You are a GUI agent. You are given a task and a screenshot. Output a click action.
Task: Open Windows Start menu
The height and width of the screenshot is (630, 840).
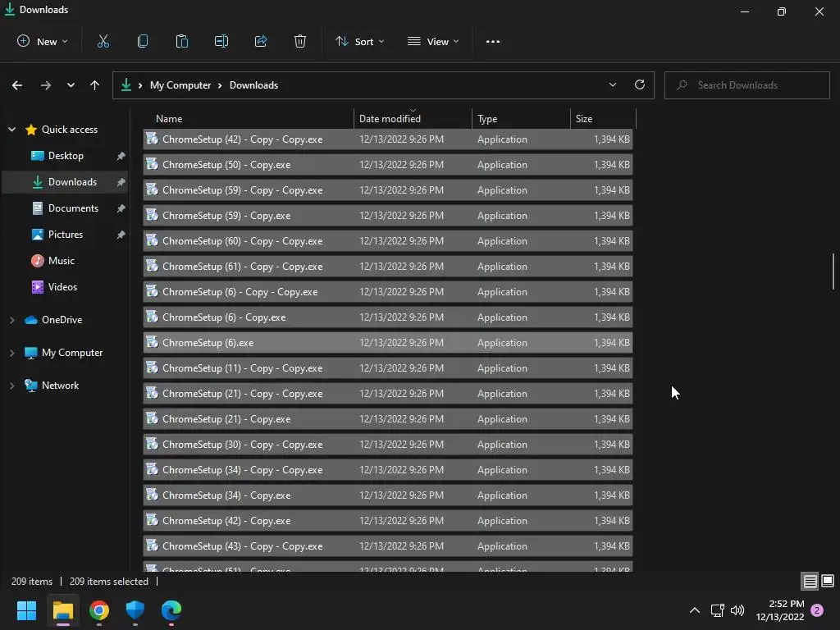pyautogui.click(x=26, y=610)
